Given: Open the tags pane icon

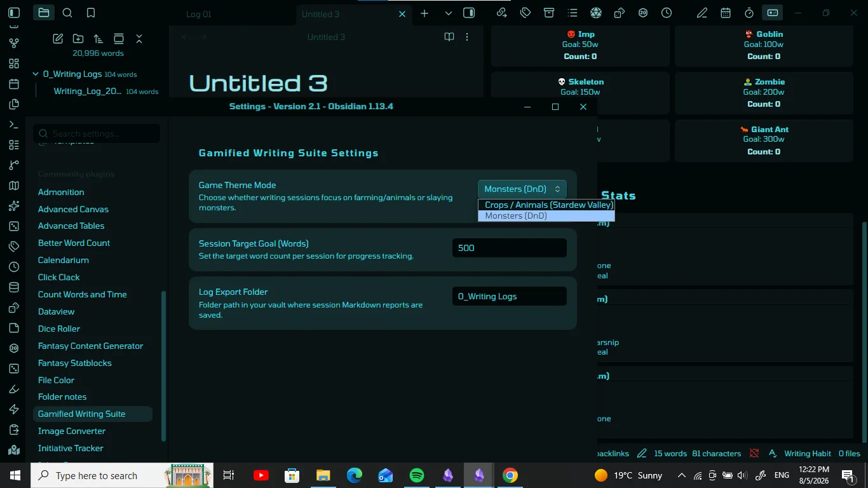Looking at the screenshot, I should [x=526, y=13].
